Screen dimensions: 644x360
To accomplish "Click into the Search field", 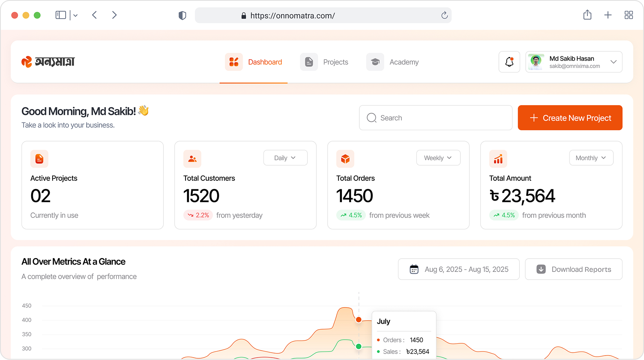I will pos(435,118).
